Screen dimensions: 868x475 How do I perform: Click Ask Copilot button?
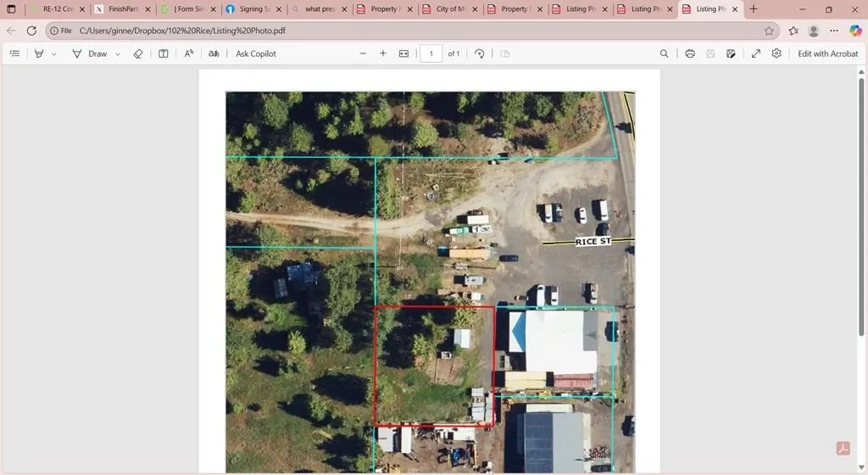255,53
